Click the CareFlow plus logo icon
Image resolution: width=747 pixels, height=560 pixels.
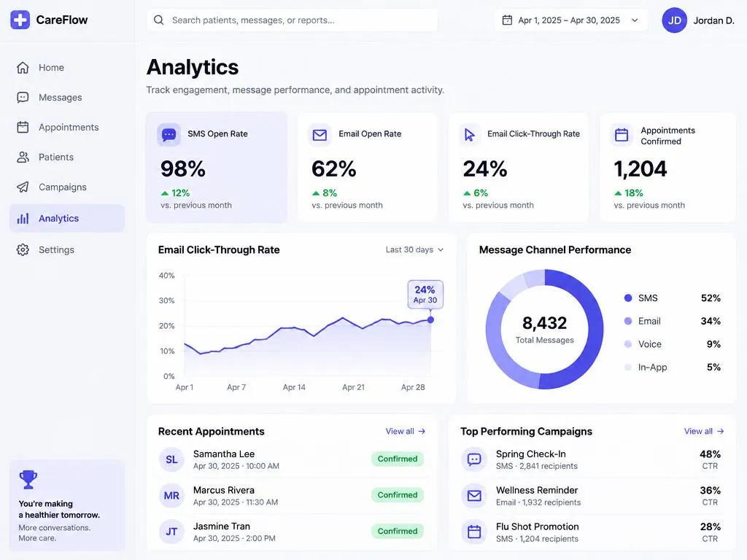point(20,20)
